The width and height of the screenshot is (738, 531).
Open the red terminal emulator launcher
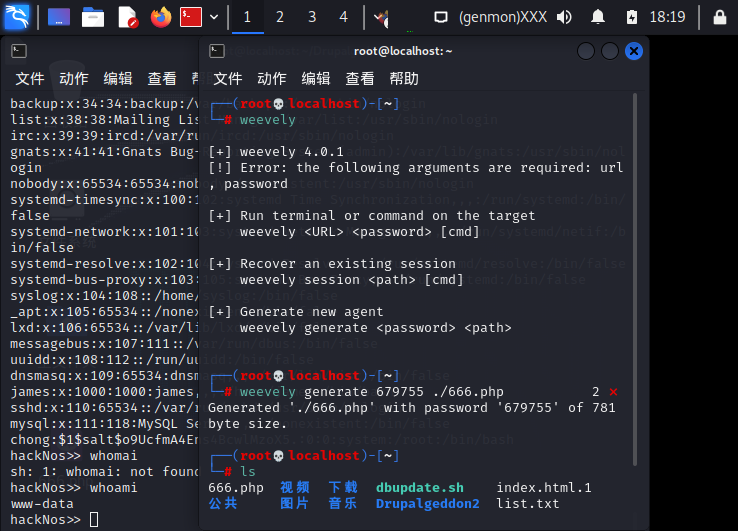(191, 17)
